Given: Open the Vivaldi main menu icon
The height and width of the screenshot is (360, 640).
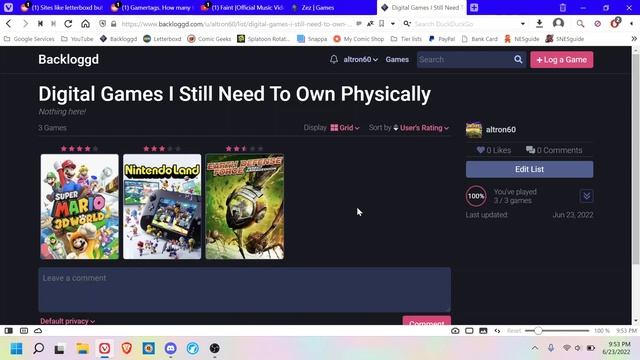Looking at the screenshot, I should (x=8, y=7).
